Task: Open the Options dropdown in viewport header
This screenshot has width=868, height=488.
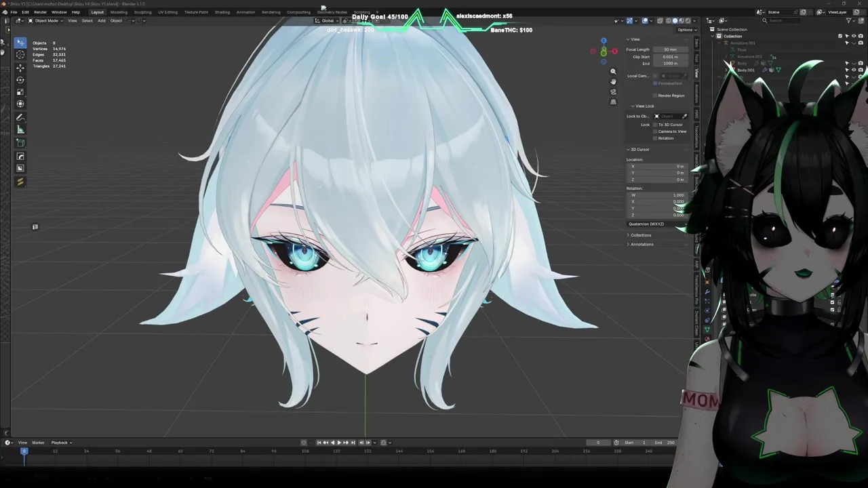Action: click(x=686, y=30)
